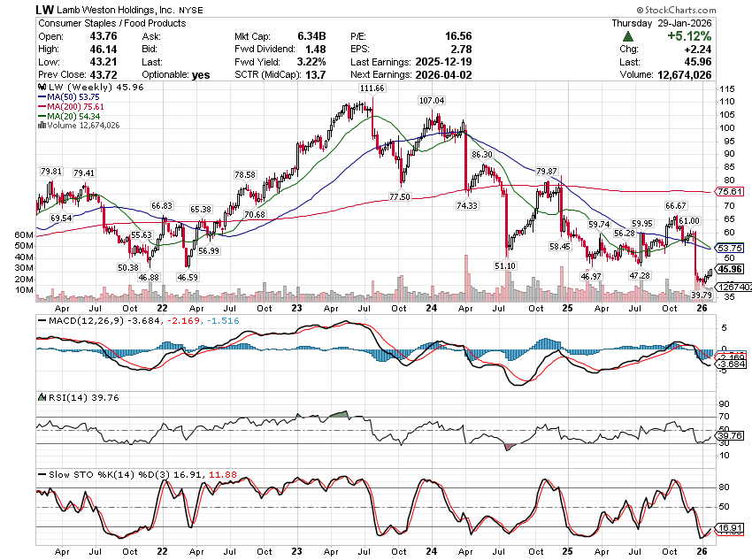752x560 pixels.
Task: Click the red MA(200) legend line
Action: 42,107
